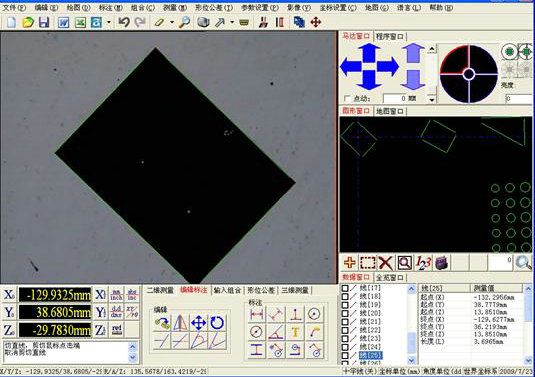Check the box for 线[22]
535x377 pixels.
point(345,330)
